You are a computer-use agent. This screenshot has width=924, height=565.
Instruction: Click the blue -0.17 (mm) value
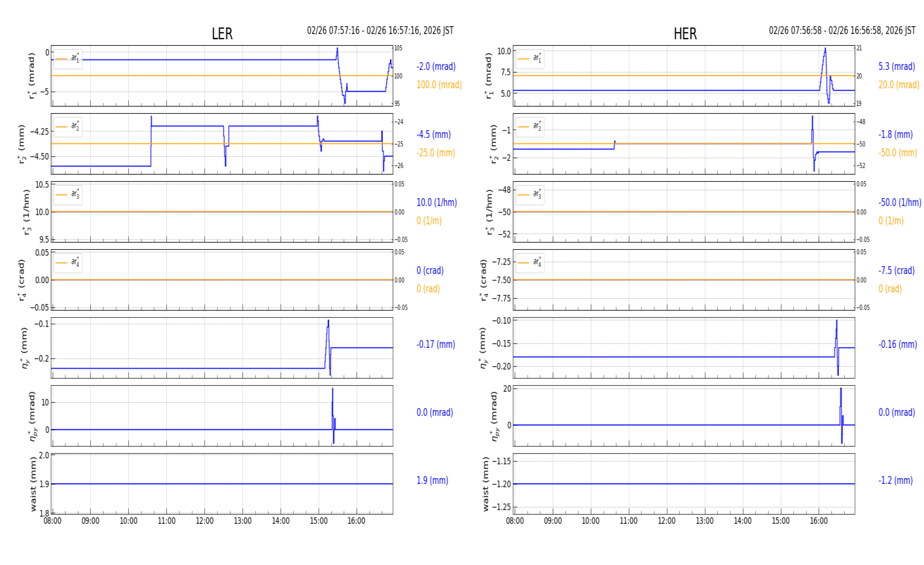pos(436,345)
